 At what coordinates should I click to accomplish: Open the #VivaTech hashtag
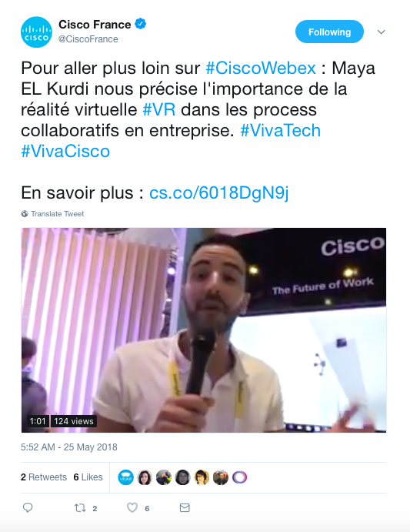(x=281, y=131)
